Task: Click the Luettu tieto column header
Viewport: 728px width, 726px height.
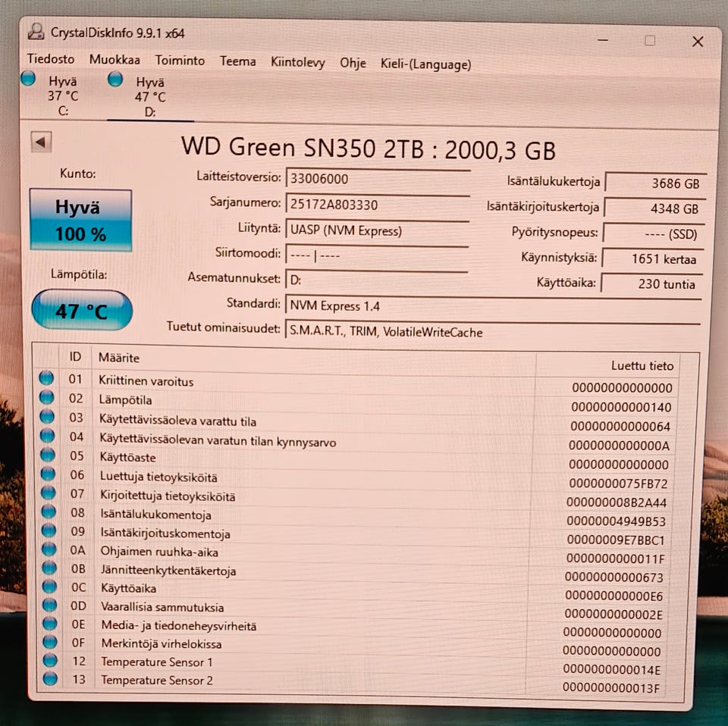Action: pos(642,366)
